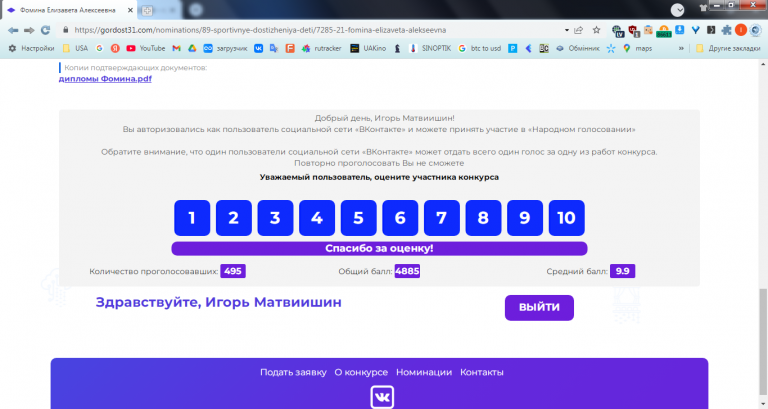768x409 pixels.
Task: Click the padlock site info icon
Action: [x=66, y=30]
